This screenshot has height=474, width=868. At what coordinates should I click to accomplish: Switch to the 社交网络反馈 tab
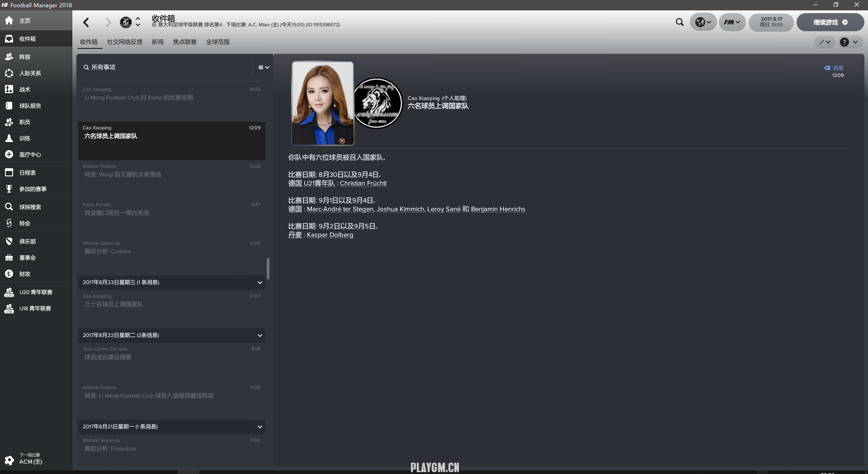tap(125, 42)
